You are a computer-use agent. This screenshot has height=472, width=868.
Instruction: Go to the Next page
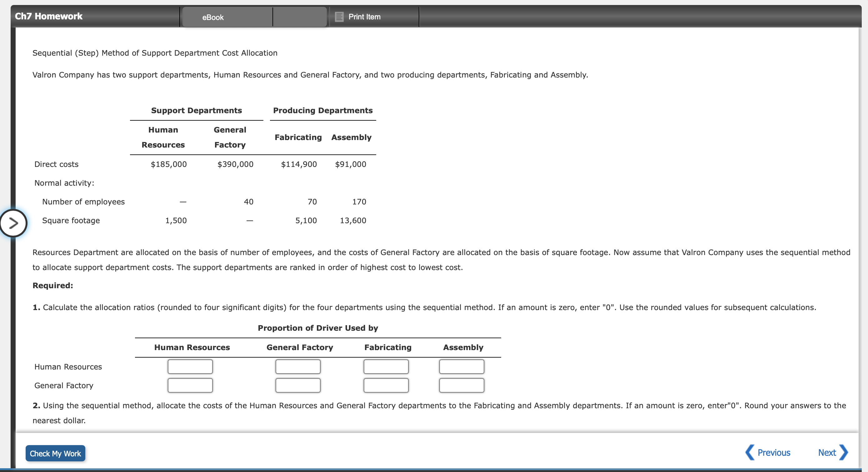click(828, 452)
